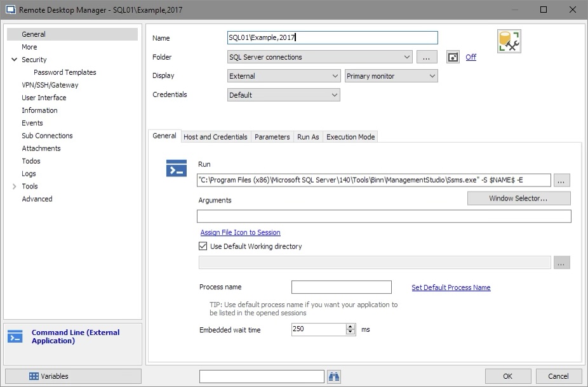Open the Attachments section
The height and width of the screenshot is (387, 588).
pyautogui.click(x=41, y=148)
